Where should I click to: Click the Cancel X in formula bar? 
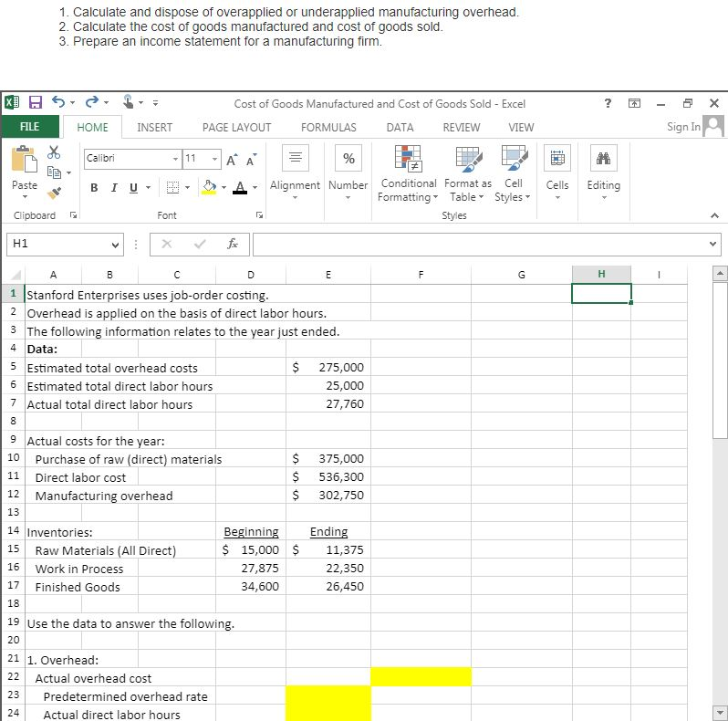(167, 244)
